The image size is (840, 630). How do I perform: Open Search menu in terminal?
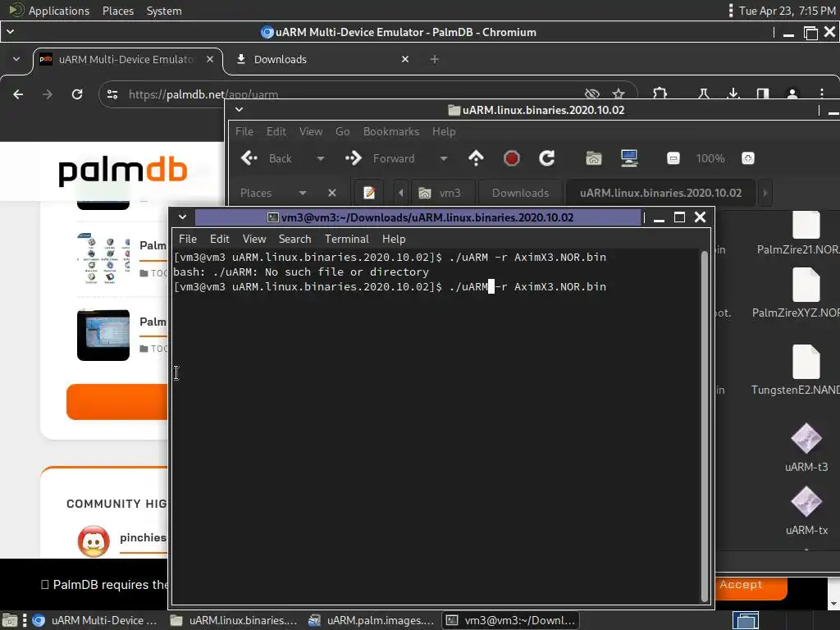(294, 239)
